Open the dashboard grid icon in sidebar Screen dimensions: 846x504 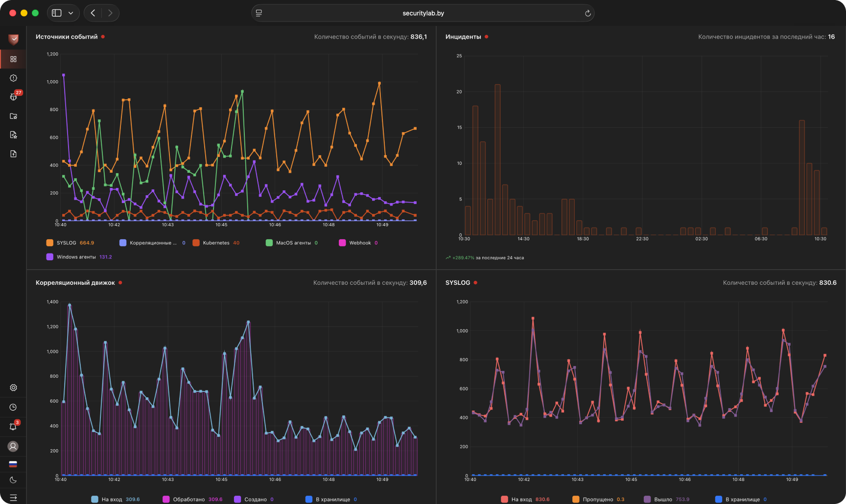click(13, 59)
